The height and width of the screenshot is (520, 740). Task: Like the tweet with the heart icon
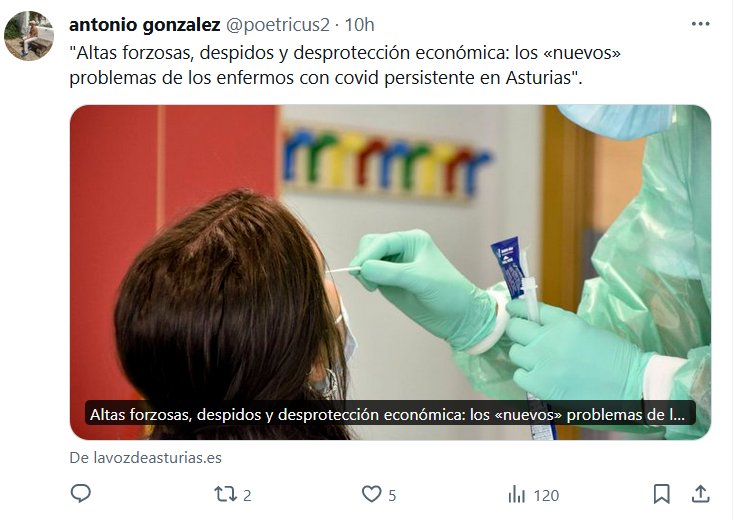click(371, 494)
